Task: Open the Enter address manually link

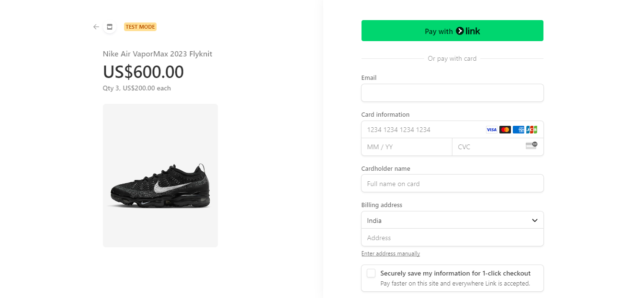Action: [x=391, y=254]
